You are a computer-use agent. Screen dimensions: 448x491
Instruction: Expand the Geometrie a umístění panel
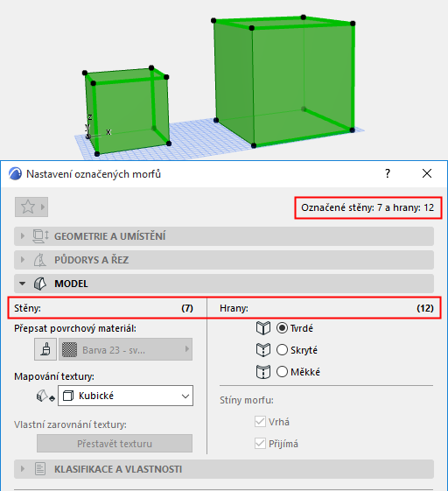224,236
